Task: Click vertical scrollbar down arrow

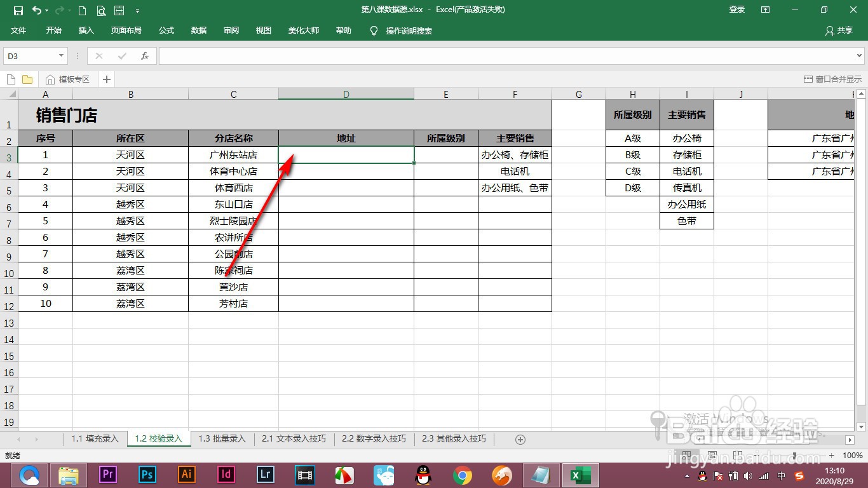Action: [862, 426]
